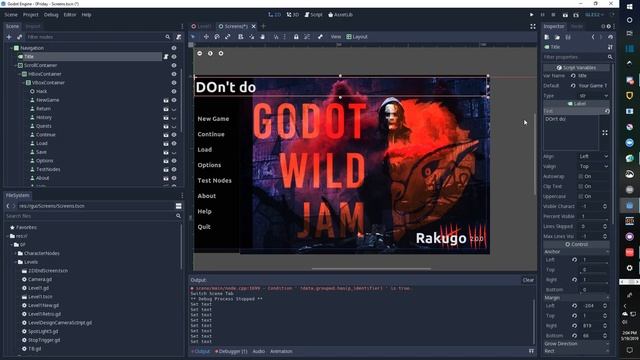This screenshot has width=640, height=360.
Task: Open the View menu in viewport toolbar
Action: click(x=336, y=37)
